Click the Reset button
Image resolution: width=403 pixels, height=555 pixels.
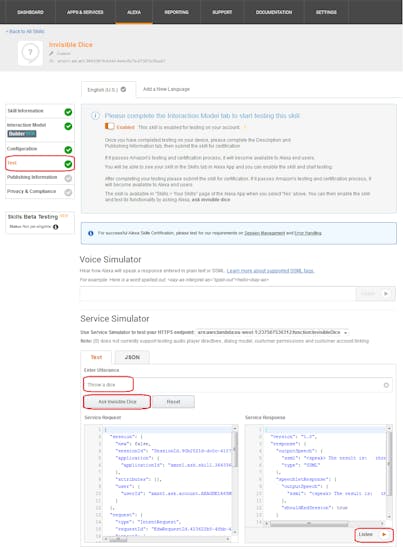[173, 402]
